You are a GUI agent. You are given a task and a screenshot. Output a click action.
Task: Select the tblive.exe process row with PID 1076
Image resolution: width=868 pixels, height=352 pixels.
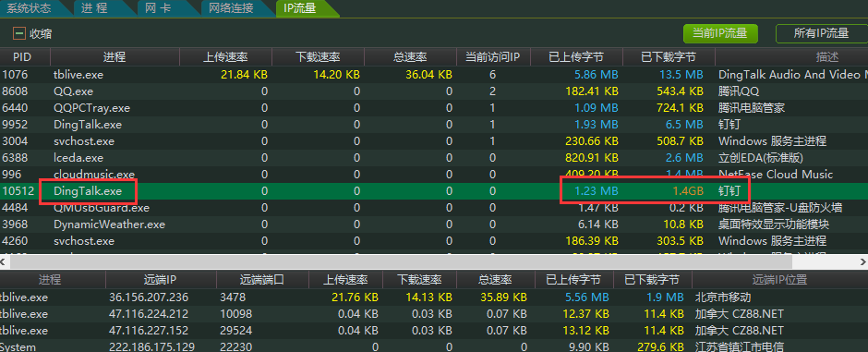pyautogui.click(x=434, y=75)
